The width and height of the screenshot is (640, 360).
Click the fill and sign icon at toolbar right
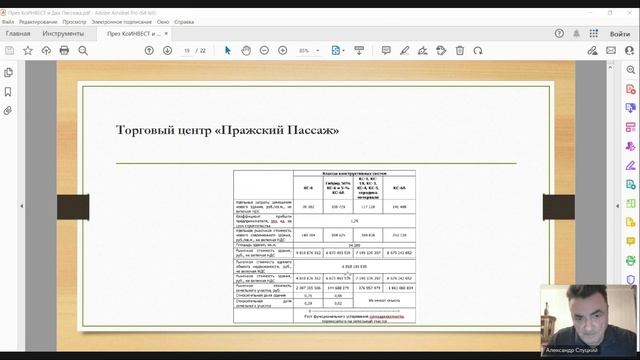click(x=592, y=51)
